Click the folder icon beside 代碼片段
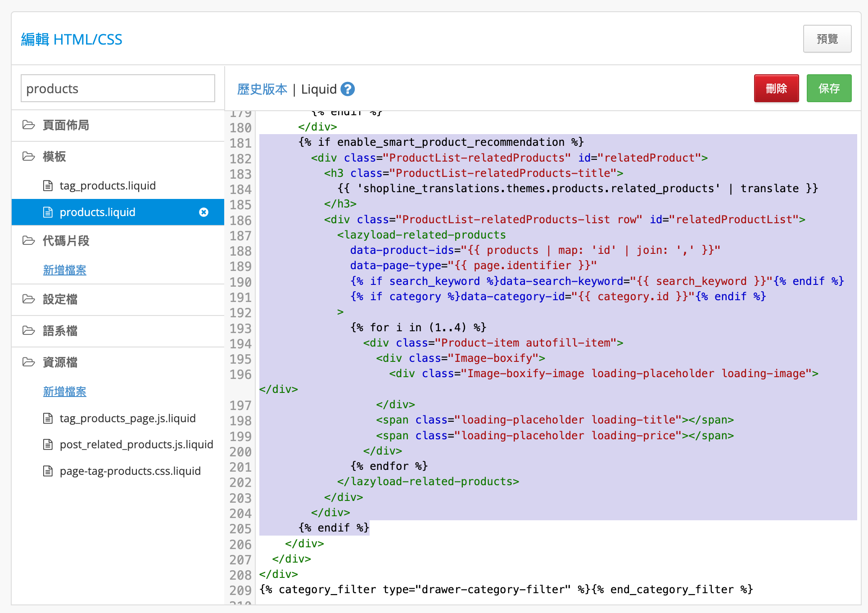Screen dimensions: 868x613 pos(29,240)
